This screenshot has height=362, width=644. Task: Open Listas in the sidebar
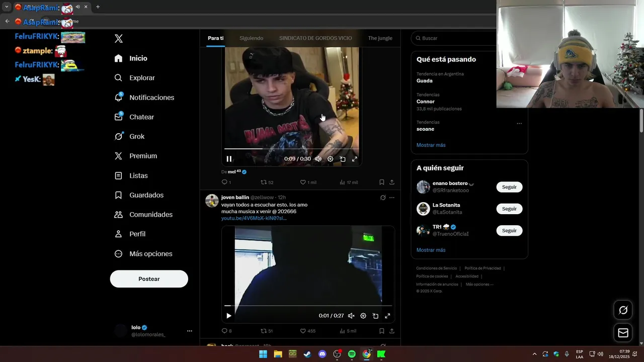pos(131,175)
